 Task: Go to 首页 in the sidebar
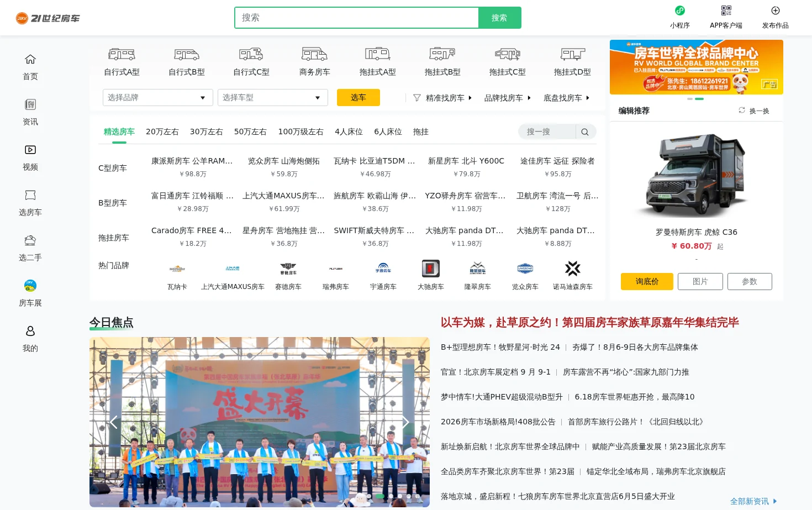[30, 67]
